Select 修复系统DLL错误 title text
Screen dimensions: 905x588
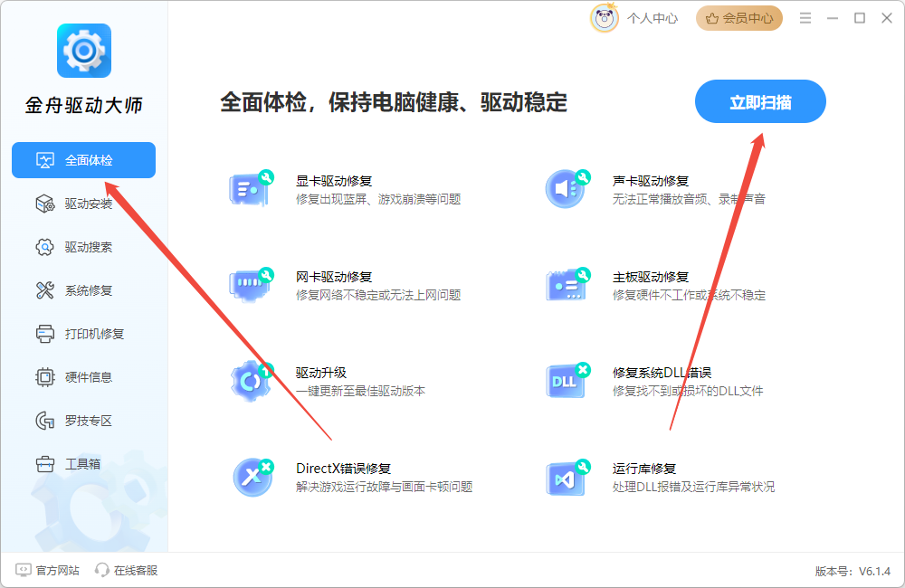tap(662, 373)
